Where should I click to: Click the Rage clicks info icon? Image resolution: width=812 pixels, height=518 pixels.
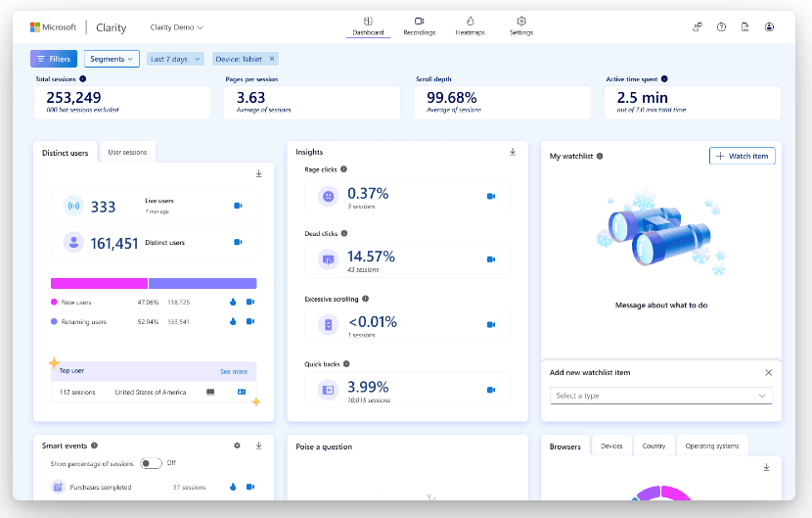tap(343, 169)
